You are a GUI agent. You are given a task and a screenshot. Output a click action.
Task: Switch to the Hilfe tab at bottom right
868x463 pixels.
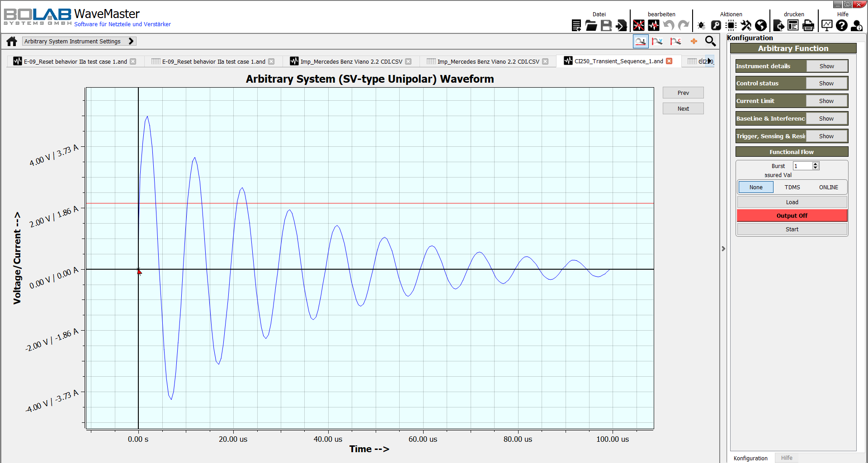click(787, 458)
